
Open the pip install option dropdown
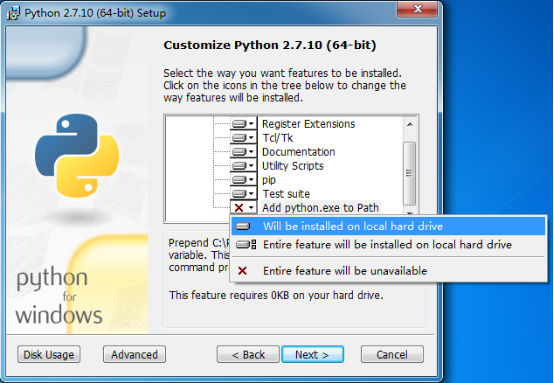[x=243, y=180]
